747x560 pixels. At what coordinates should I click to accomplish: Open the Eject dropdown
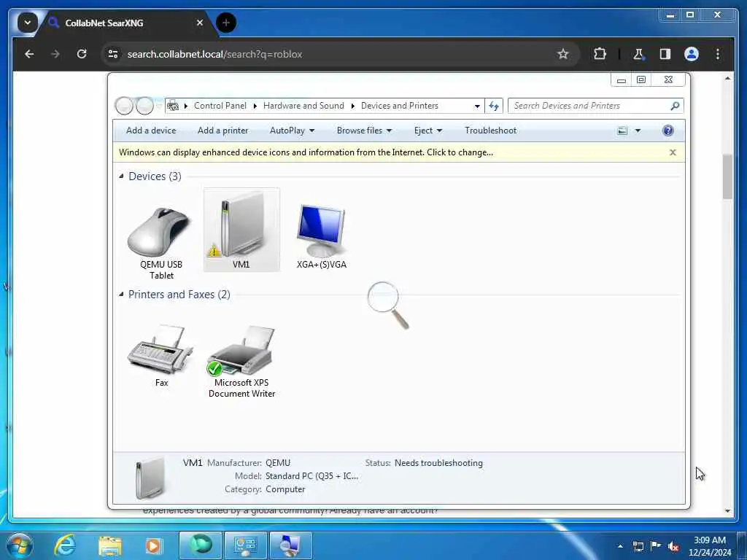click(x=427, y=131)
